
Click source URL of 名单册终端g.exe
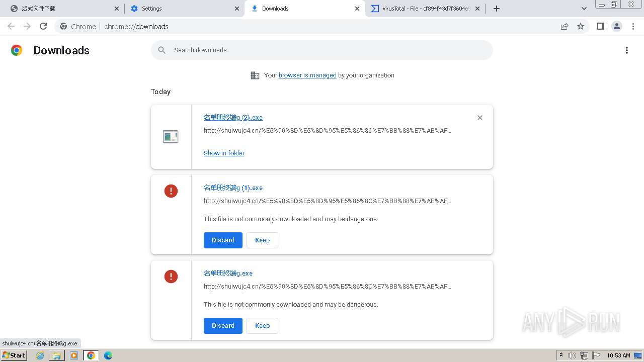coord(328,287)
